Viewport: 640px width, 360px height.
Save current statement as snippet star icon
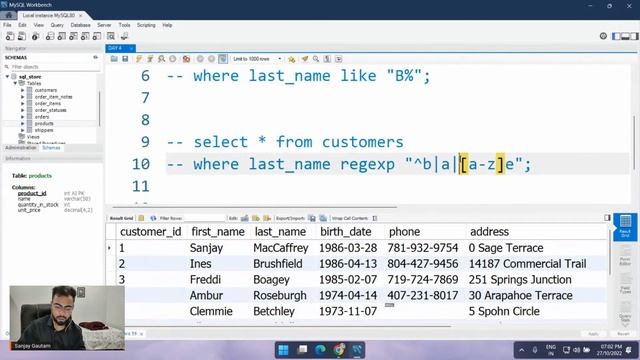[291, 59]
